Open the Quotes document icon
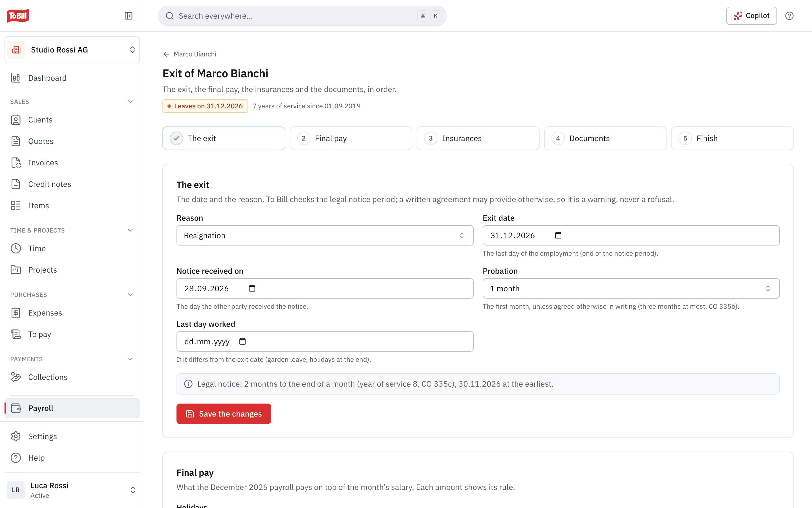The width and height of the screenshot is (812, 508). [16, 141]
